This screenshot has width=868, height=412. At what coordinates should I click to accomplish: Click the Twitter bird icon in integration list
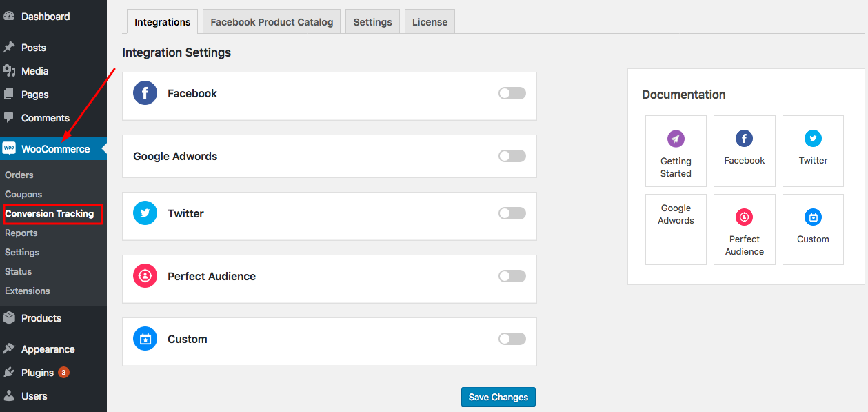[x=145, y=213]
